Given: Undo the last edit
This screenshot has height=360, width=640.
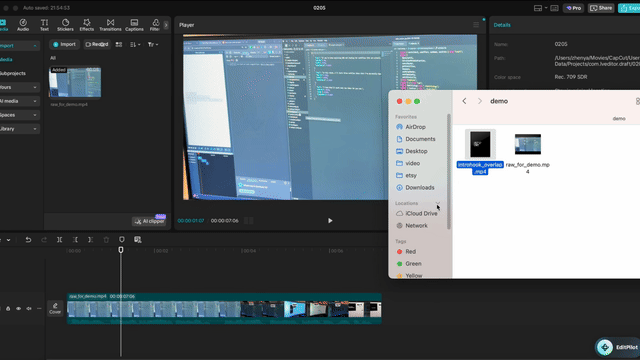Looking at the screenshot, I should 28,240.
